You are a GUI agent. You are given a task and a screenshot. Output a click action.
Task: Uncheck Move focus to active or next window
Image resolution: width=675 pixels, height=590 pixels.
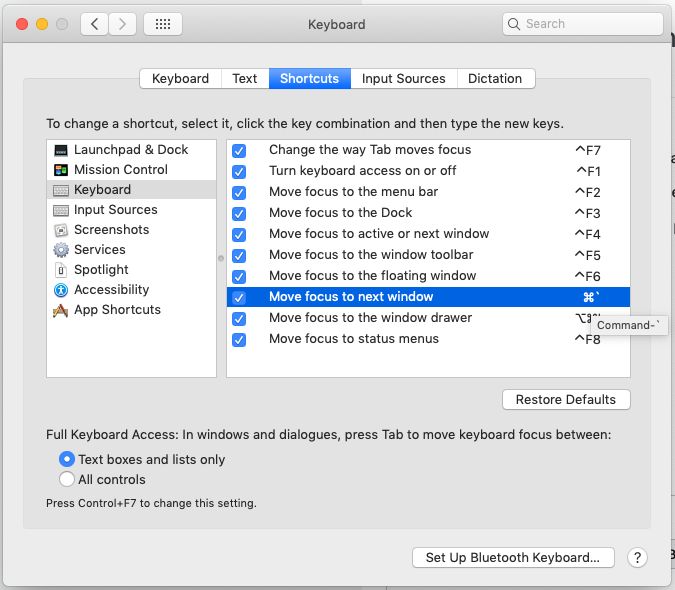tap(239, 235)
